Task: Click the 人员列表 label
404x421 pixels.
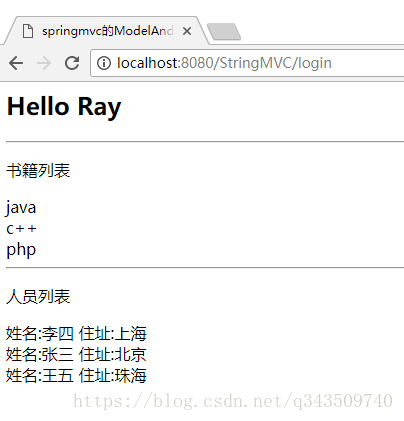Action: pyautogui.click(x=38, y=297)
